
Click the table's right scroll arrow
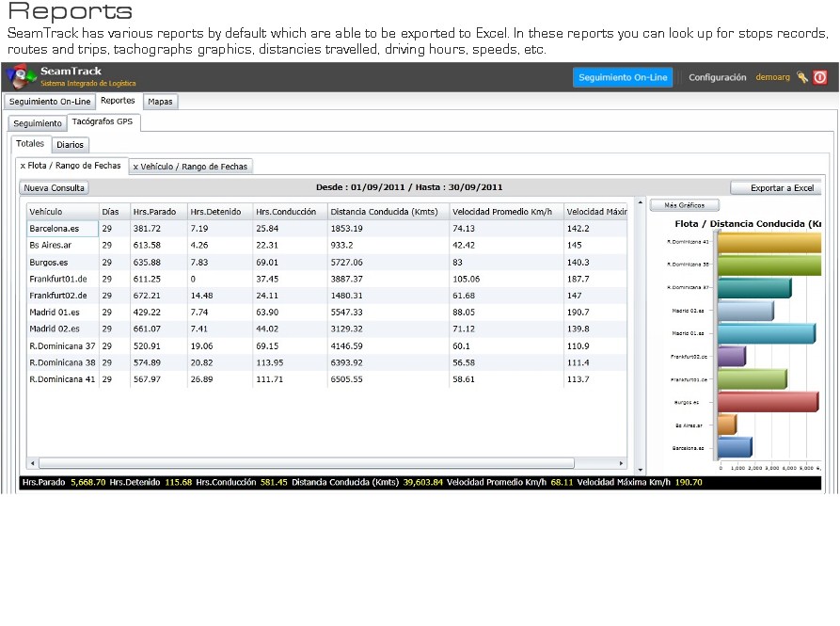[621, 463]
